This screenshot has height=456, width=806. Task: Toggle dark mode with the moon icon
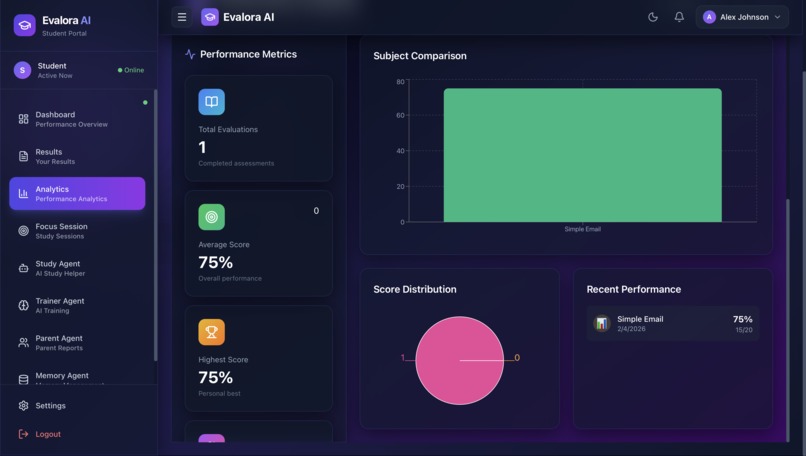click(x=653, y=17)
